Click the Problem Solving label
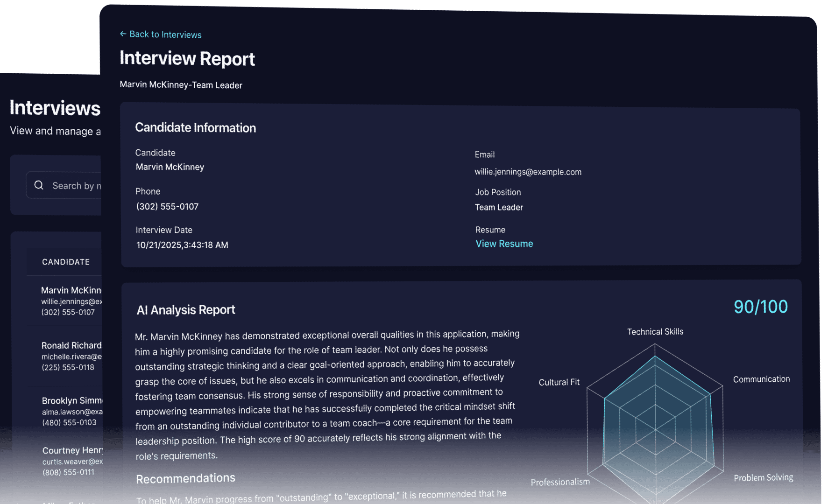 pos(763,477)
